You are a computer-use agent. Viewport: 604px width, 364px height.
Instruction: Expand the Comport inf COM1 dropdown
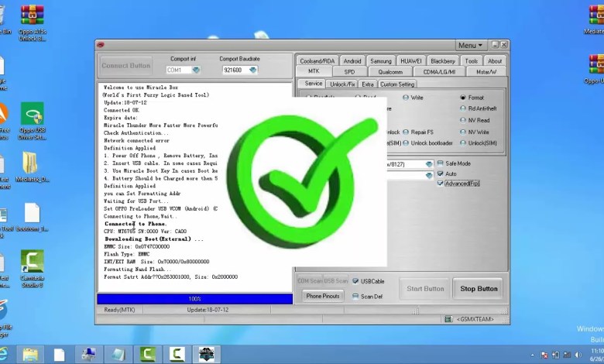(x=196, y=70)
